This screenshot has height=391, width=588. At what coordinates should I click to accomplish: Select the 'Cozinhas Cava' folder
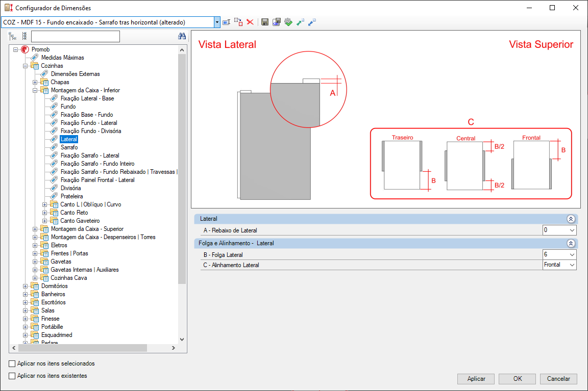point(68,278)
